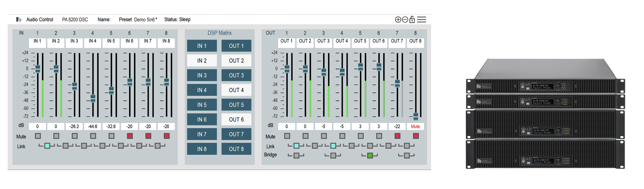This screenshot has width=644, height=189.
Task: Select OUT 1 in DSP Matrix
Action: (x=236, y=46)
